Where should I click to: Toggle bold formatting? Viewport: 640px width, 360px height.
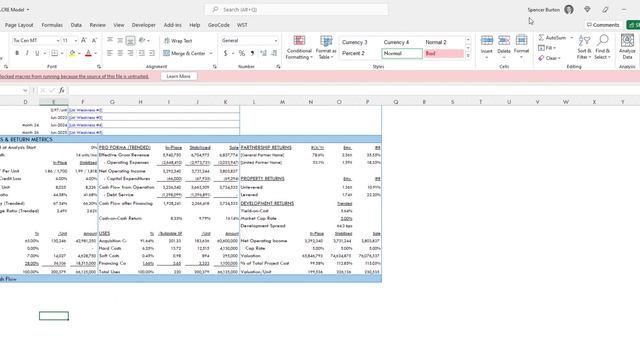(17, 53)
